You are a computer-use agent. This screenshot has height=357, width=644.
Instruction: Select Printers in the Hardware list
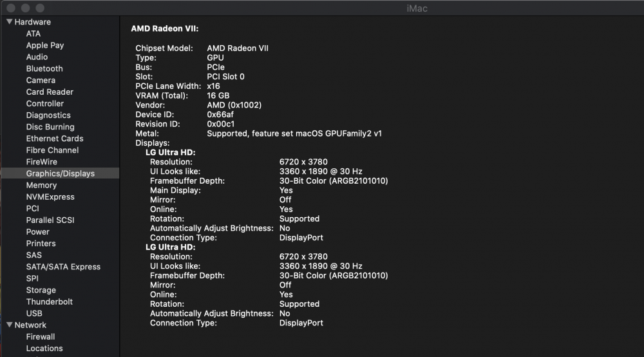point(41,244)
